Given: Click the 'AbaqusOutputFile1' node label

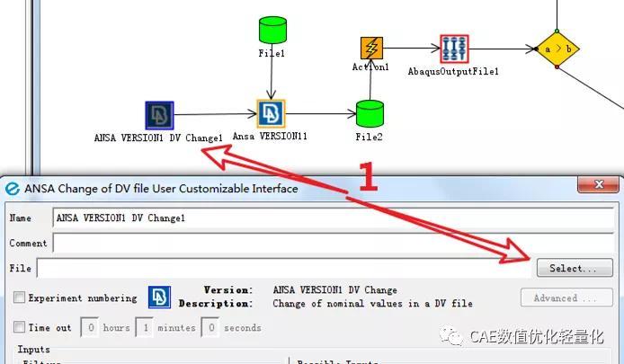Looking at the screenshot, I should [453, 72].
